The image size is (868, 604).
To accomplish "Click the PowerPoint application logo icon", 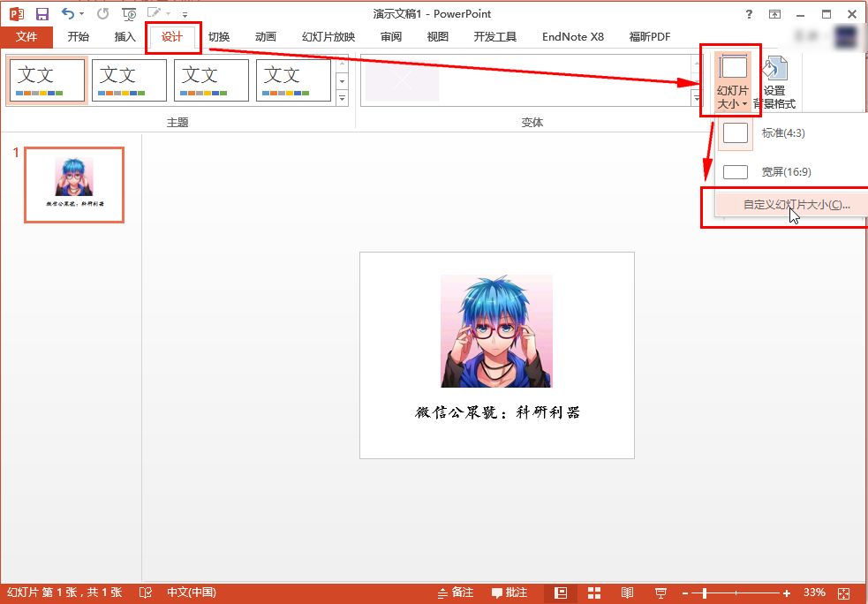I will click(17, 14).
